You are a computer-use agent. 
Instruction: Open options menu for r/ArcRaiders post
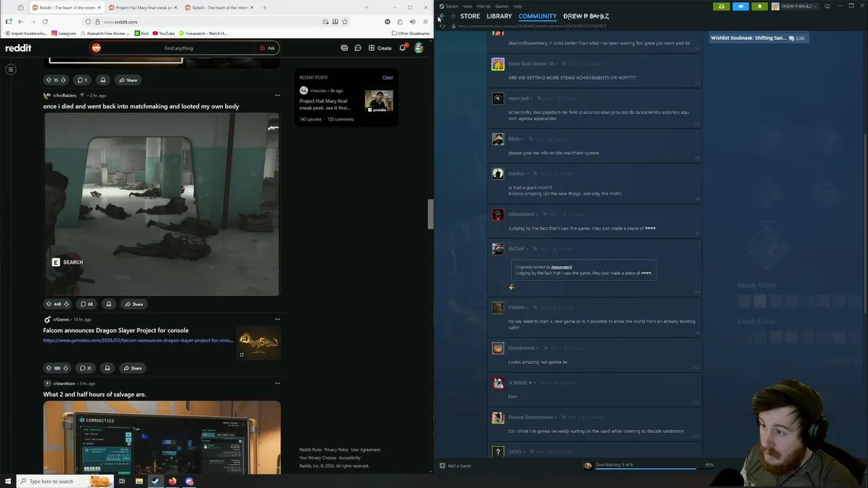pos(277,96)
